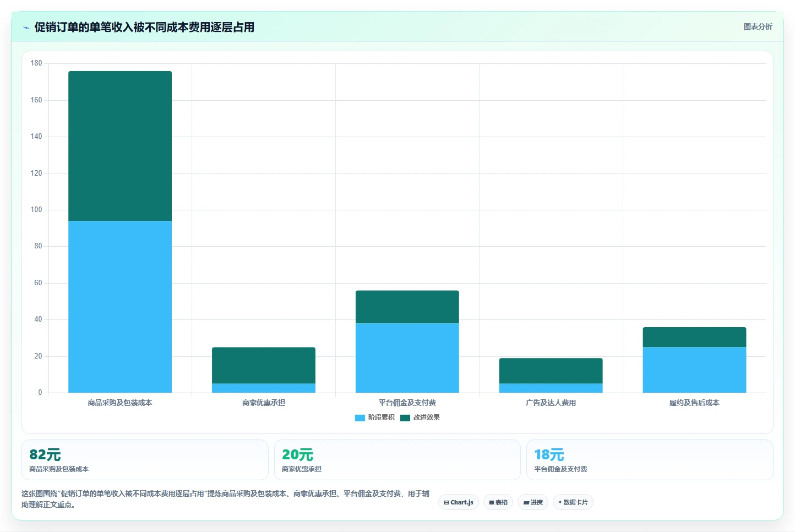Select the 数据卡片 tag chip
The width and height of the screenshot is (795, 532).
[x=573, y=502]
